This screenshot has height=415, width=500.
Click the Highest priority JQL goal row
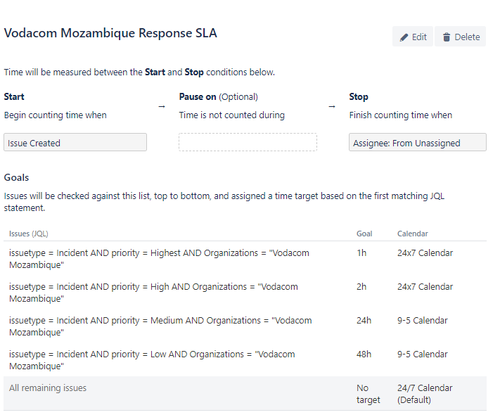click(245, 259)
